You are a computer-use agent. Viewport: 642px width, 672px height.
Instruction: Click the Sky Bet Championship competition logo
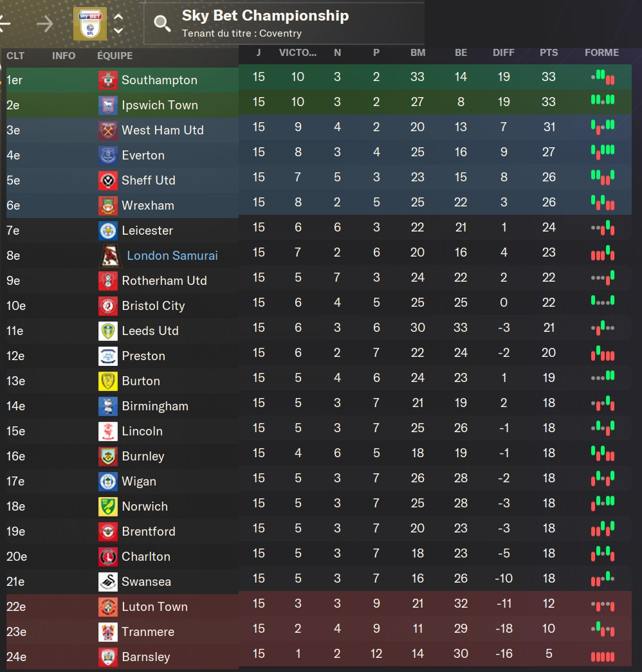pos(89,24)
